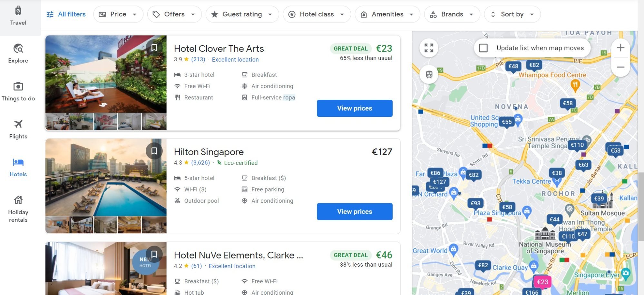
Task: Click the fullscreen map icon
Action: (429, 48)
